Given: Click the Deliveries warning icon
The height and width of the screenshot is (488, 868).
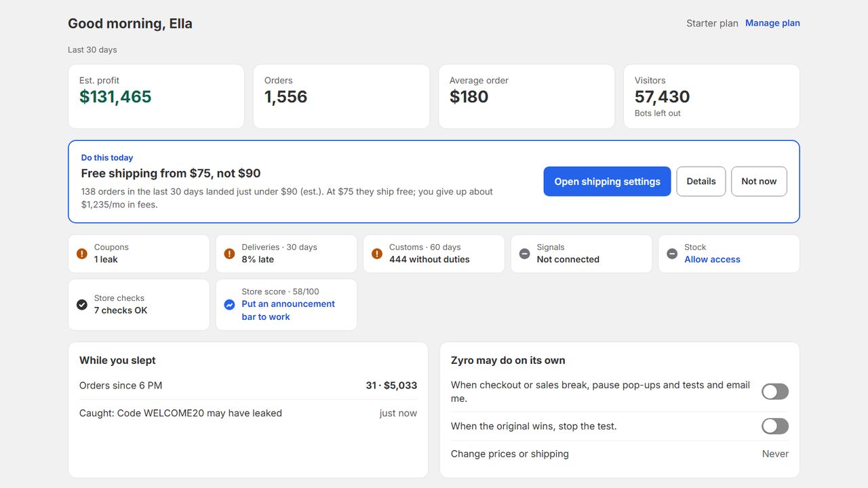Looking at the screenshot, I should click(229, 253).
